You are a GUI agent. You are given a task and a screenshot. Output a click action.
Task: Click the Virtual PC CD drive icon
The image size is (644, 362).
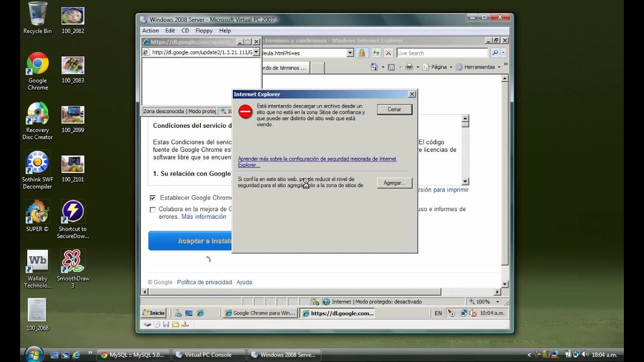click(157, 324)
